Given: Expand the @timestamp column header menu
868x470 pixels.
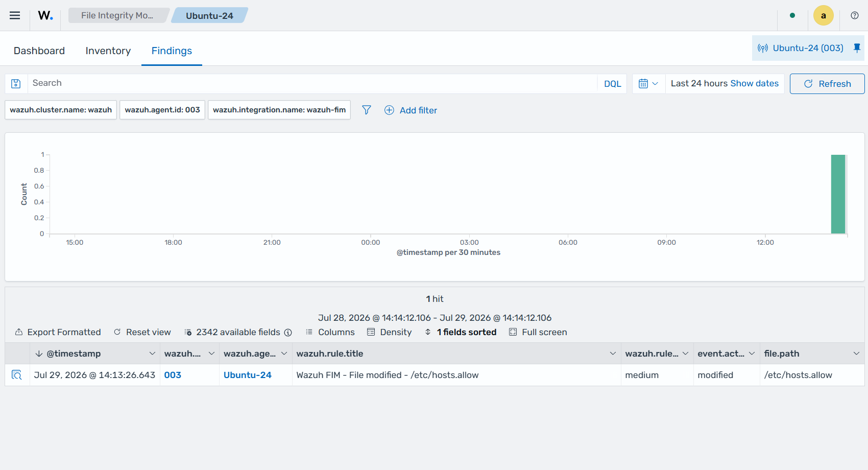Looking at the screenshot, I should point(152,354).
